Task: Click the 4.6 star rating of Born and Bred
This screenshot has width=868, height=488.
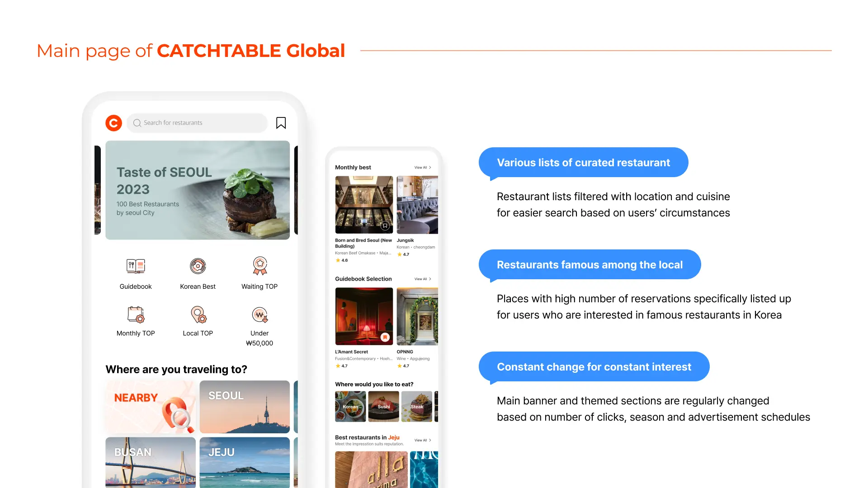Action: point(341,260)
